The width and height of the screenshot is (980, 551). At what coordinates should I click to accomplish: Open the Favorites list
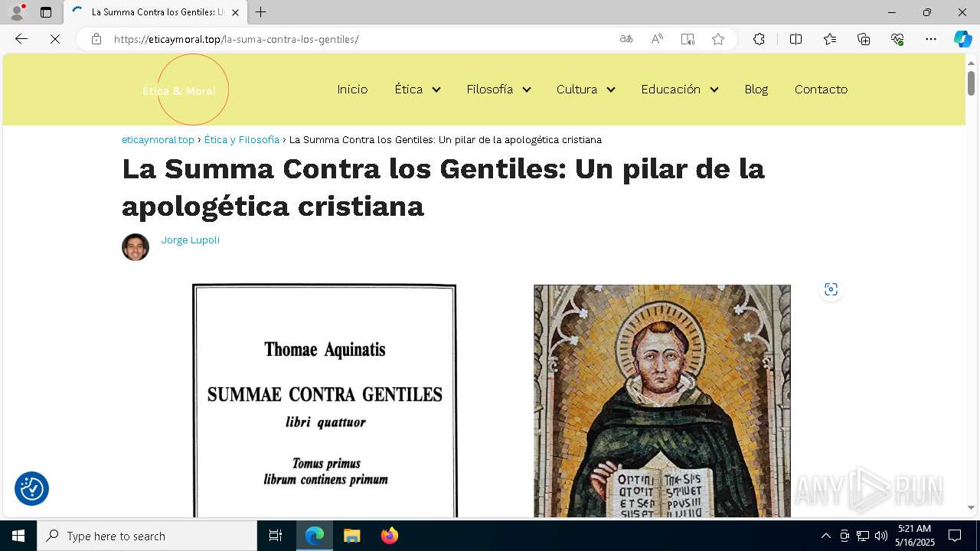pyautogui.click(x=830, y=39)
